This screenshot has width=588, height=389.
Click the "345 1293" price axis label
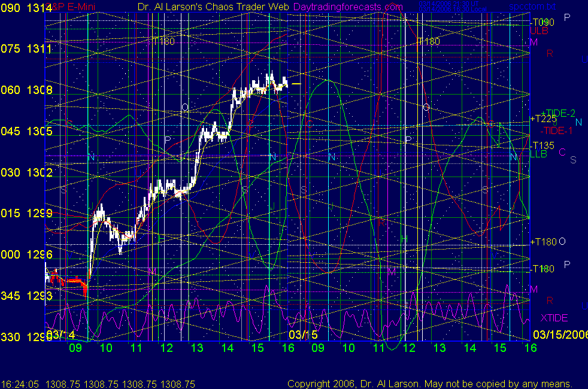[26, 296]
